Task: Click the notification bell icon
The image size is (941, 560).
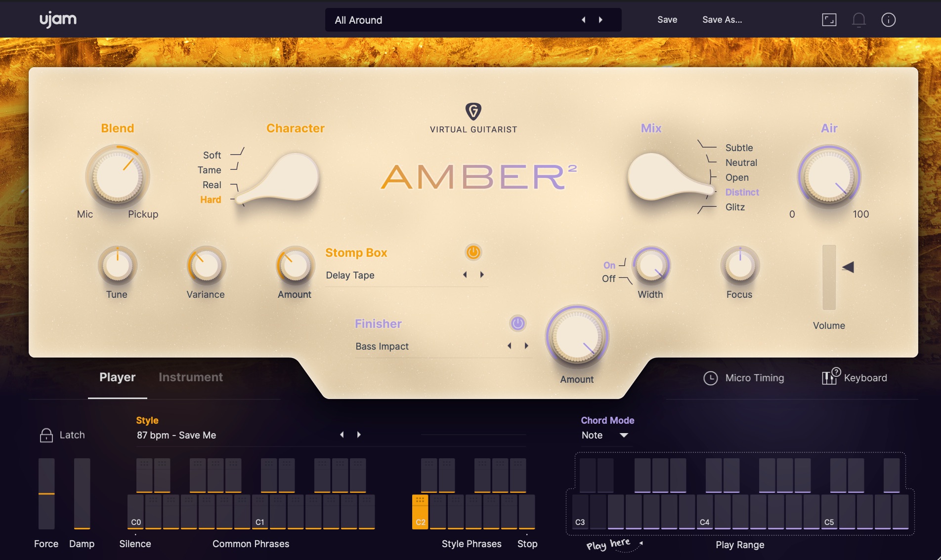Action: [x=858, y=20]
